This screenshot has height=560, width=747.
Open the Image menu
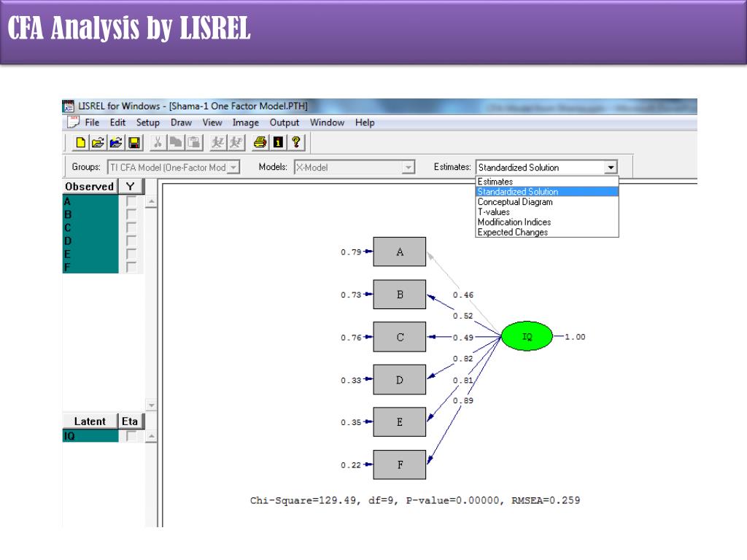(246, 122)
